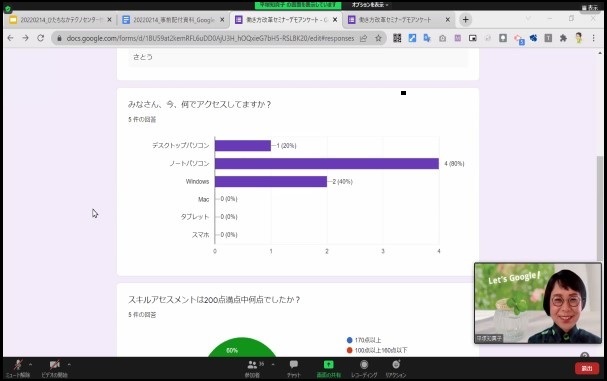This screenshot has width=607, height=381.
Task: Click the スマホ axis label
Action: coord(201,235)
